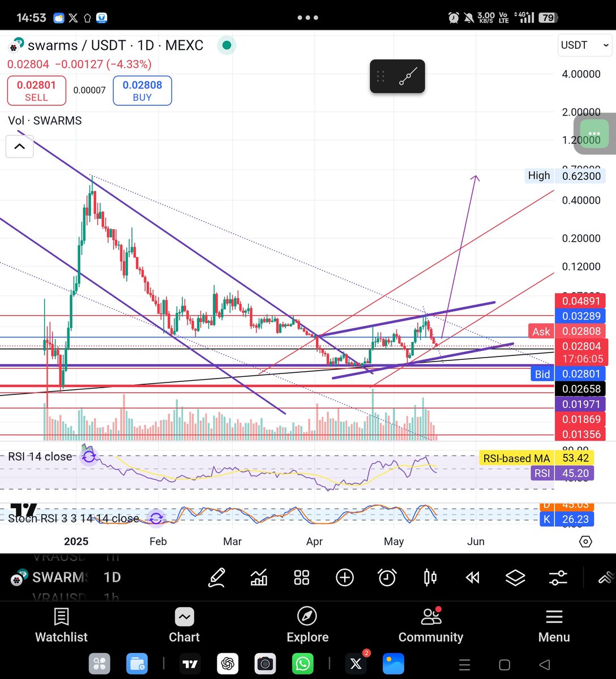The height and width of the screenshot is (679, 616).
Task: Select the trend line drawing tool
Action: click(409, 76)
